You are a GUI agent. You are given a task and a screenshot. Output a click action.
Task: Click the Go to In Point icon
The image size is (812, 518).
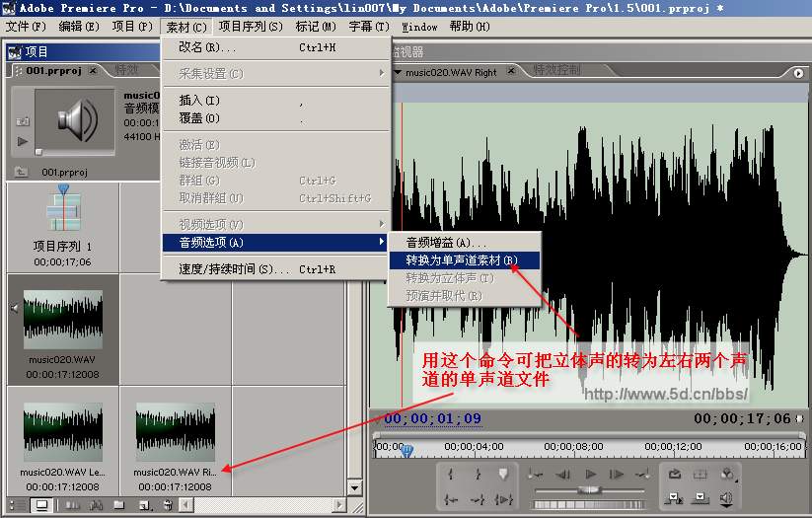[x=451, y=499]
